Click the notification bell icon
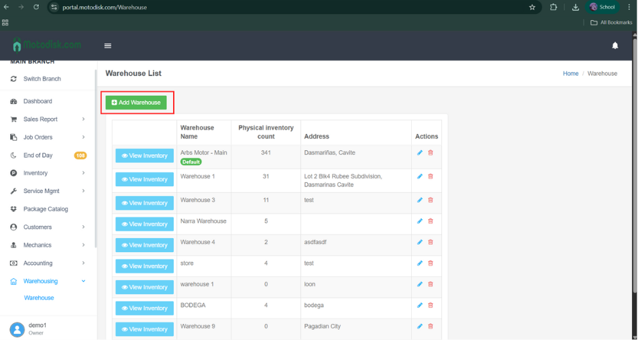 point(614,46)
